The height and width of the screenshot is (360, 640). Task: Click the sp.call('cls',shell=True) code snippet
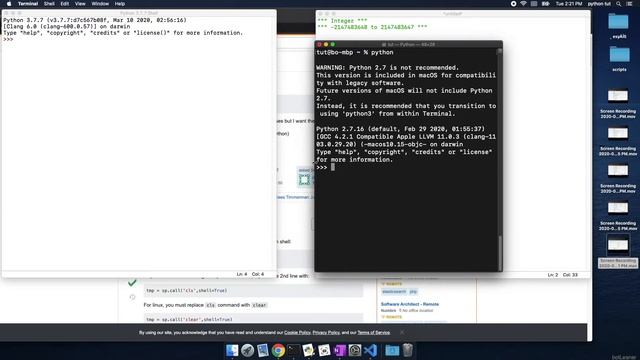pyautogui.click(x=186, y=291)
